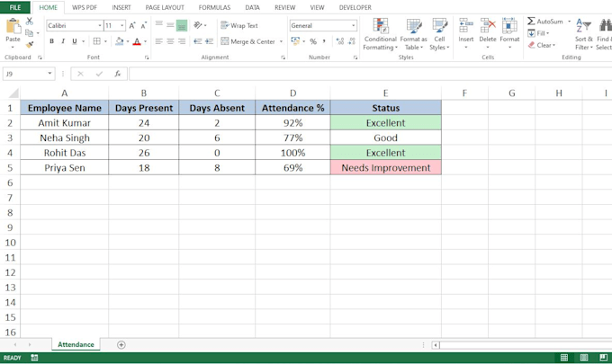Open Cell Styles gallery
612x364 pixels.
439,34
